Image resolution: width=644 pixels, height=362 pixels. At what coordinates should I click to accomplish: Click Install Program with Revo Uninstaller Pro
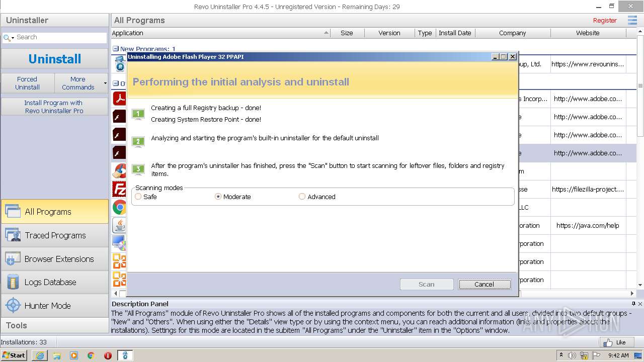click(x=54, y=107)
